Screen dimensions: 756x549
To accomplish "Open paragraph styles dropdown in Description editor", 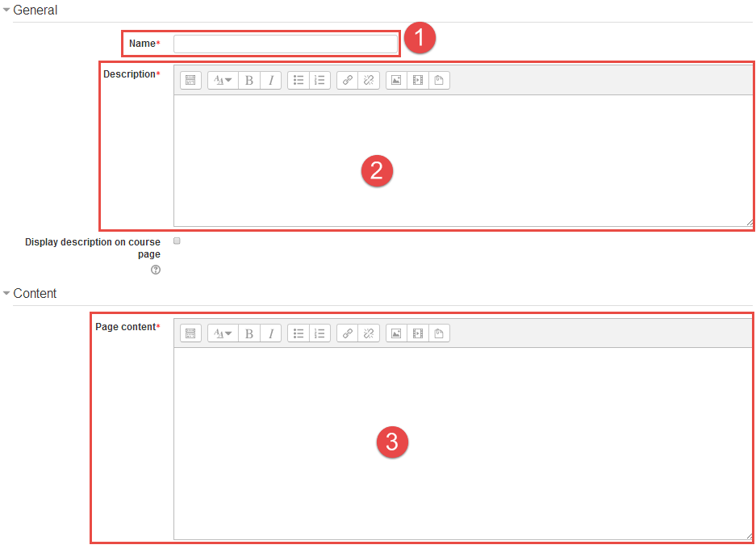I will 223,80.
